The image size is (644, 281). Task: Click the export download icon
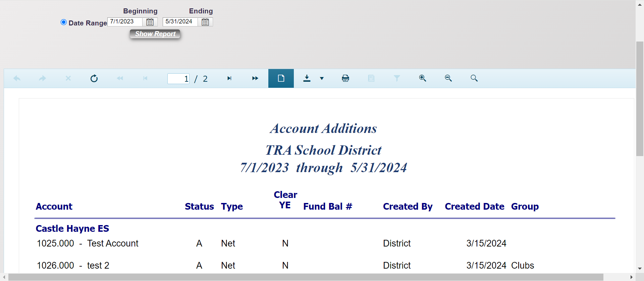click(x=307, y=78)
